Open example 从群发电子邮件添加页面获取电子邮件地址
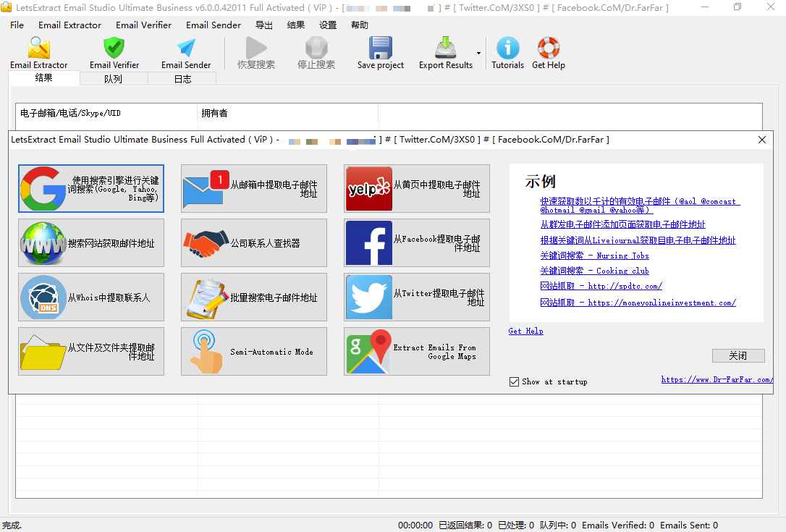This screenshot has width=786, height=532. click(622, 224)
